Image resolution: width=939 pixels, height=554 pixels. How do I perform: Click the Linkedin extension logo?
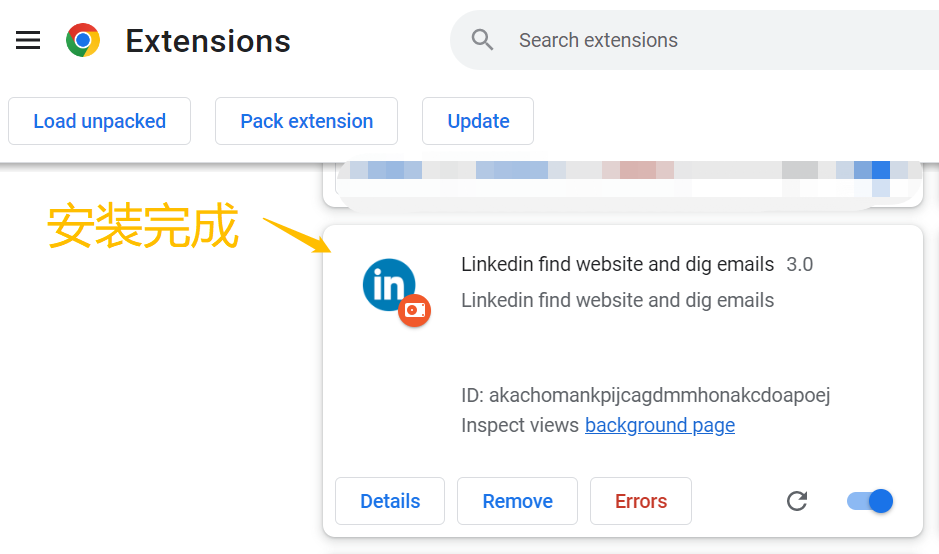click(389, 284)
